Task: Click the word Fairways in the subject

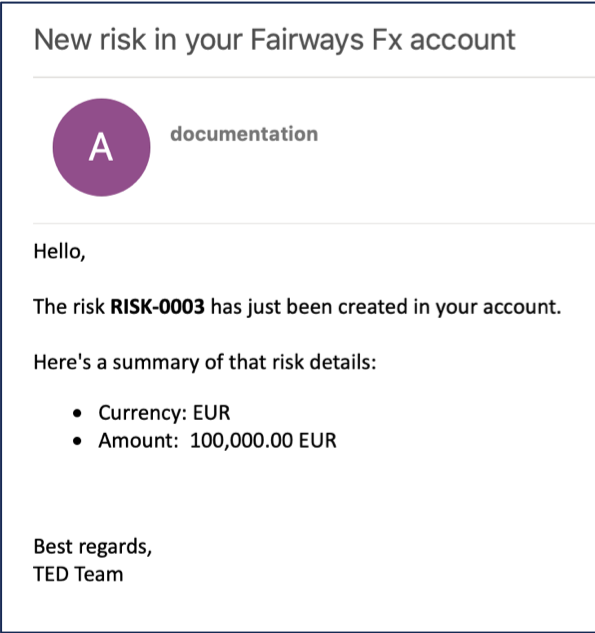Action: tap(307, 40)
